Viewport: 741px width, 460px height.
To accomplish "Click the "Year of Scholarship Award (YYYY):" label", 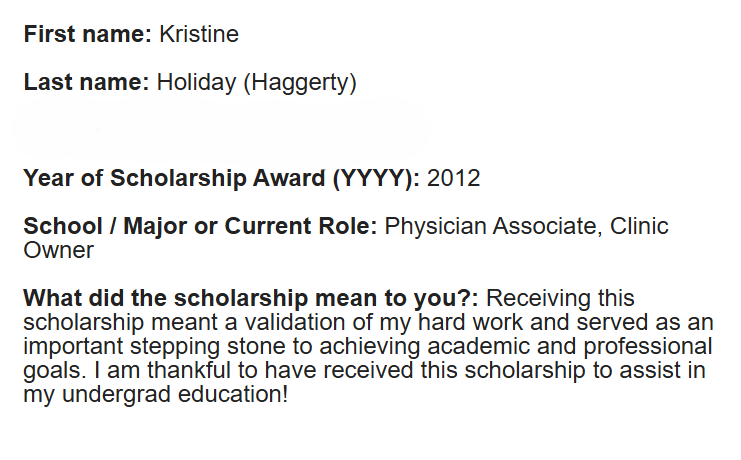I will (x=221, y=179).
